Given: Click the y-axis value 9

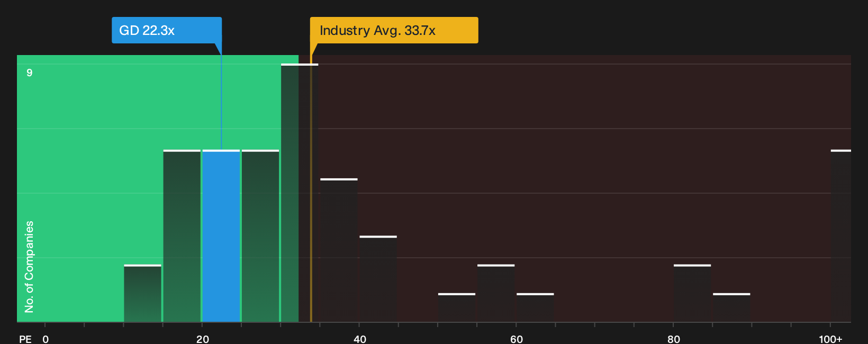Looking at the screenshot, I should [30, 73].
